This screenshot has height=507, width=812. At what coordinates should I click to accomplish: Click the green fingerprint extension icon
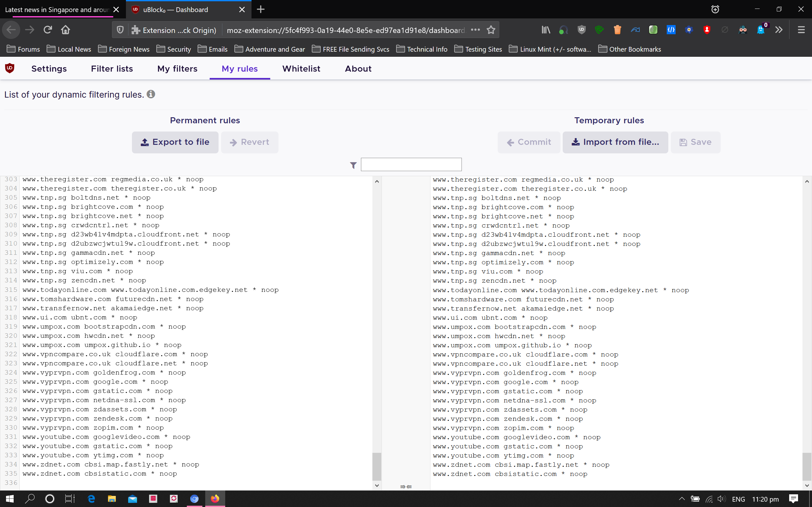click(x=653, y=30)
